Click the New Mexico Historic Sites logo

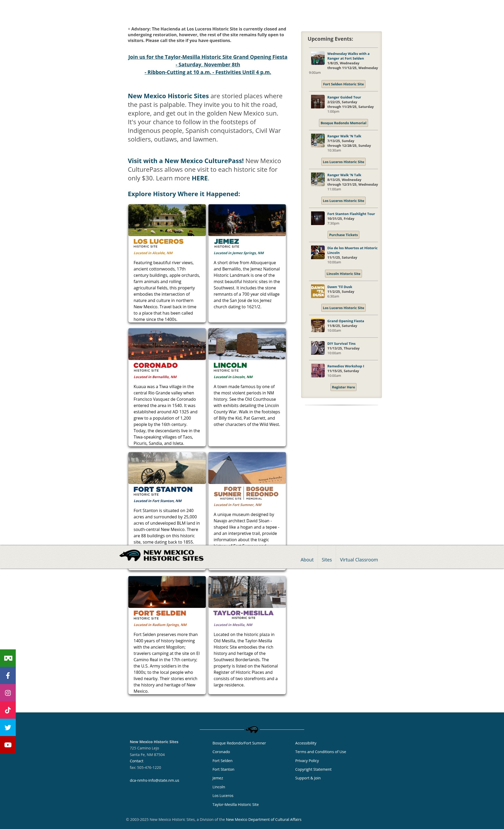click(x=161, y=555)
